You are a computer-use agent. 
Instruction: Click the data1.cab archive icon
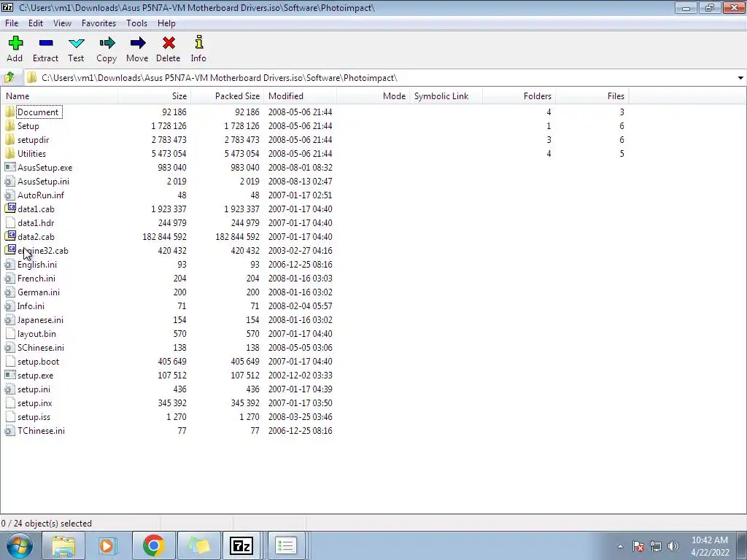click(x=10, y=209)
